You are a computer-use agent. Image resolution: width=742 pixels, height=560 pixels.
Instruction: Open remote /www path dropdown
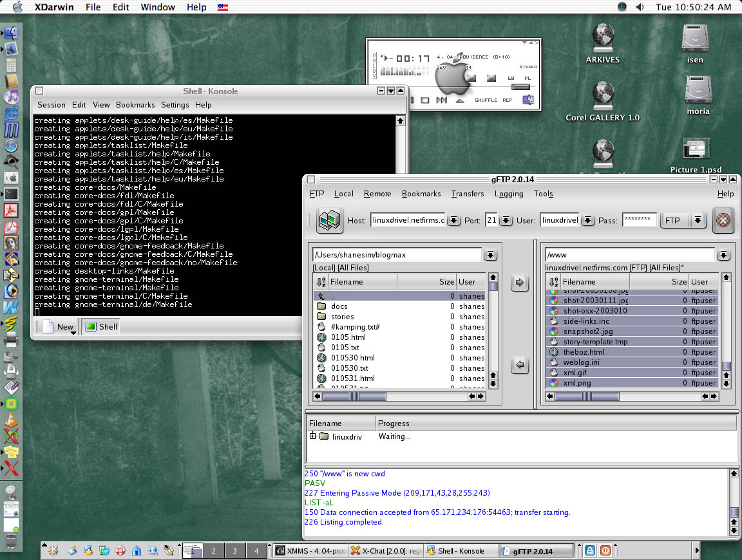(x=723, y=255)
